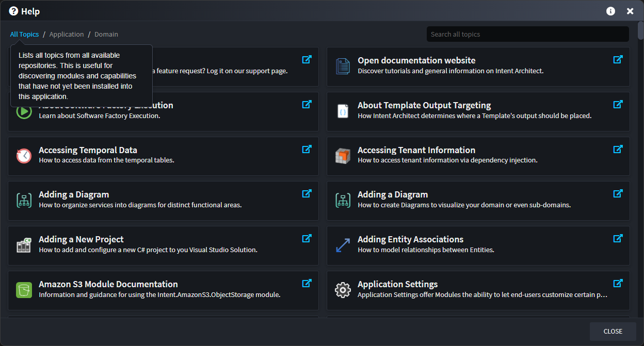644x346 pixels.
Task: Click the Adding Entity Associations arrow icon
Action: [x=343, y=245]
